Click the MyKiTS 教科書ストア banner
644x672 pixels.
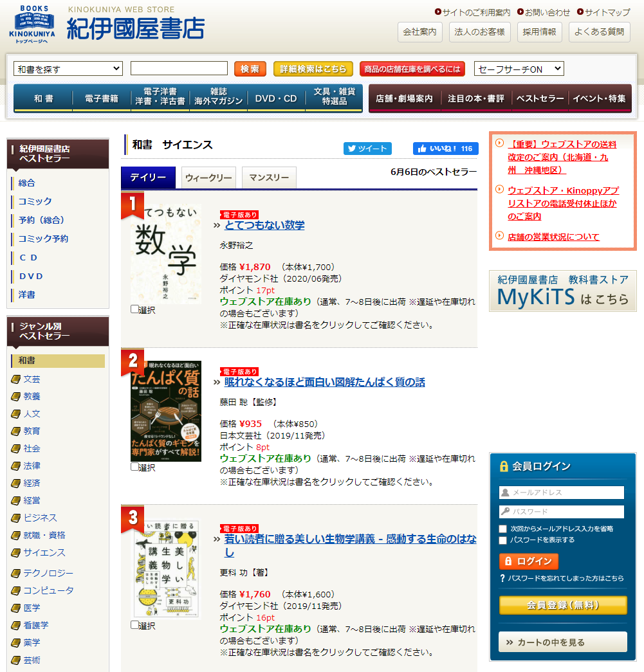[x=562, y=291]
